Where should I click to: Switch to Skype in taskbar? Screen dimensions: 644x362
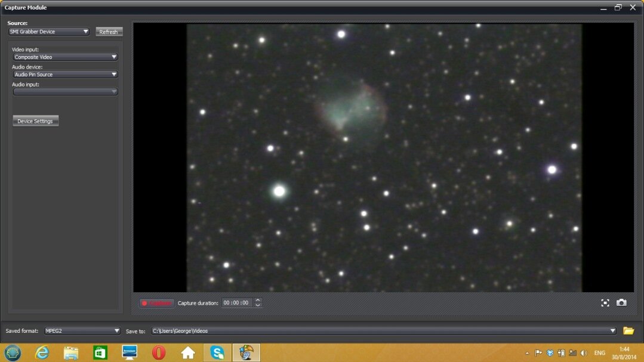point(217,352)
